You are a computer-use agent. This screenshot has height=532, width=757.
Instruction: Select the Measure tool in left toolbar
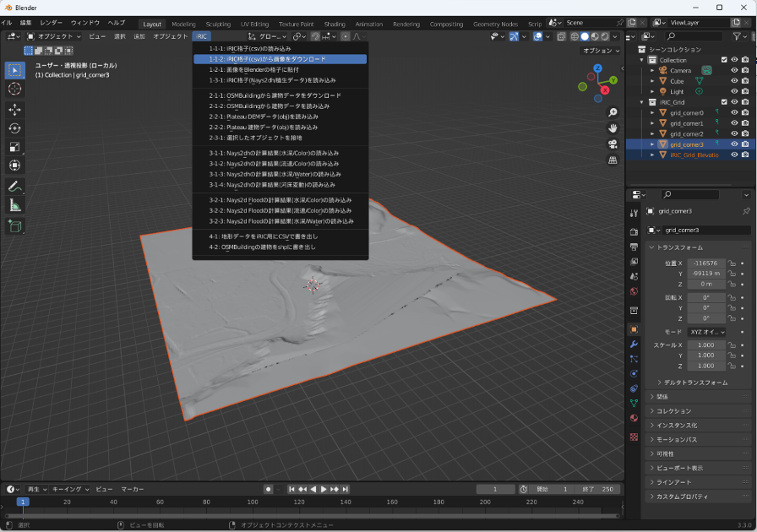(15, 205)
